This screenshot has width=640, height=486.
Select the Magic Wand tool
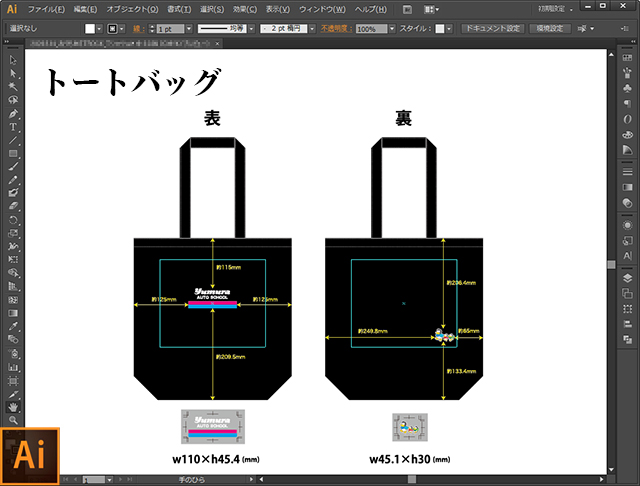13,87
